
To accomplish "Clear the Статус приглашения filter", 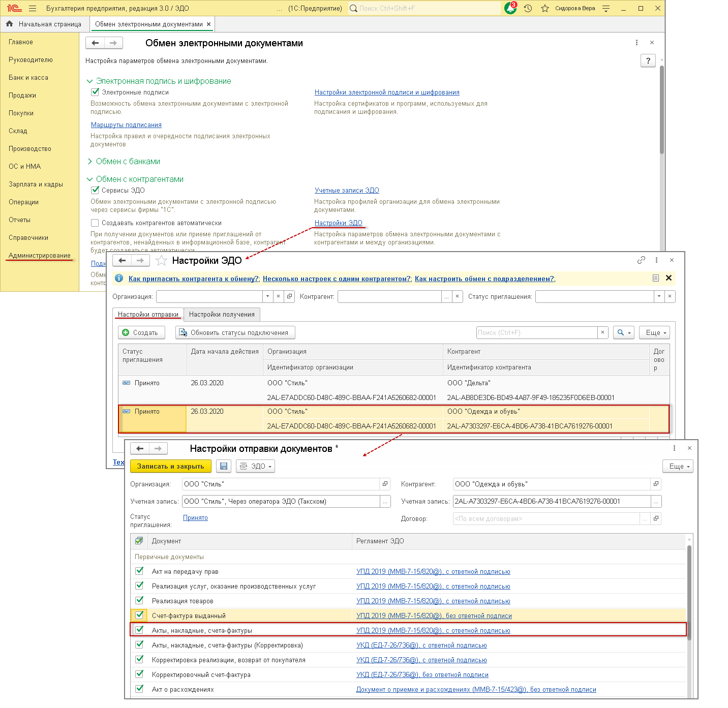I will tap(670, 296).
